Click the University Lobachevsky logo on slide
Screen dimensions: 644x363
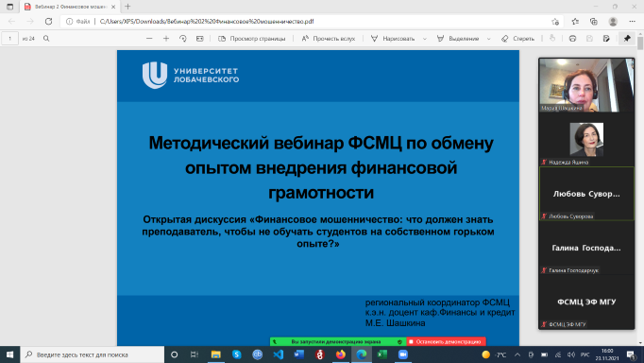(x=191, y=76)
